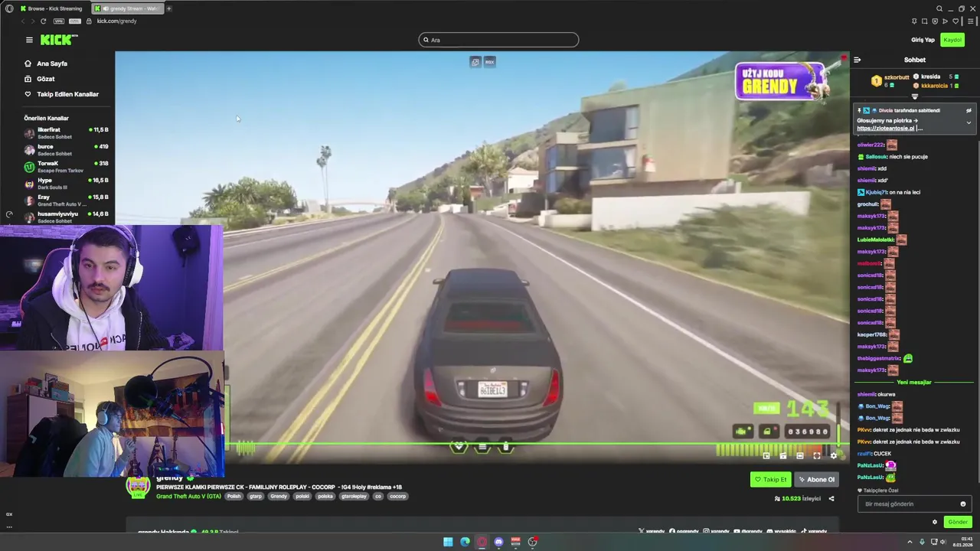Open recommended channel husamviyuvlyu
The width and height of the screenshot is (980, 551).
point(67,217)
